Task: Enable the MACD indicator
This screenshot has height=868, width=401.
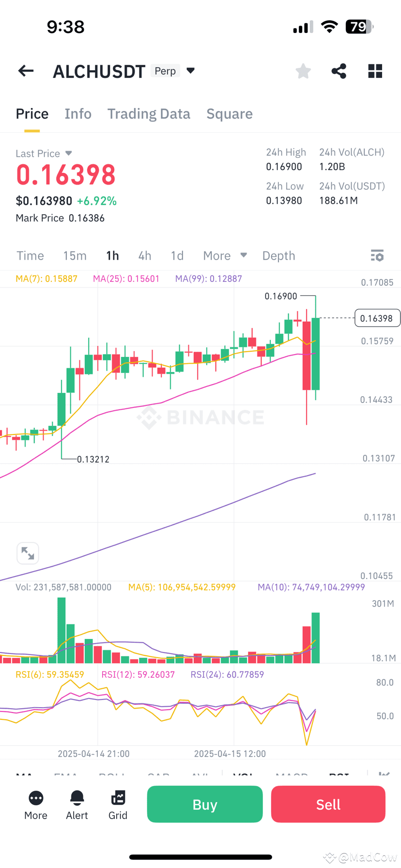Action: 292,775
